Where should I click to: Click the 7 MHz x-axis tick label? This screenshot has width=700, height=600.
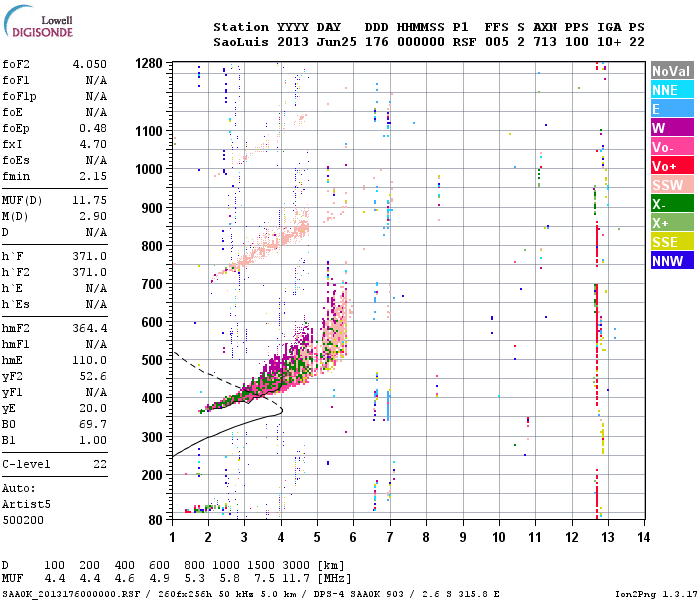(390, 537)
